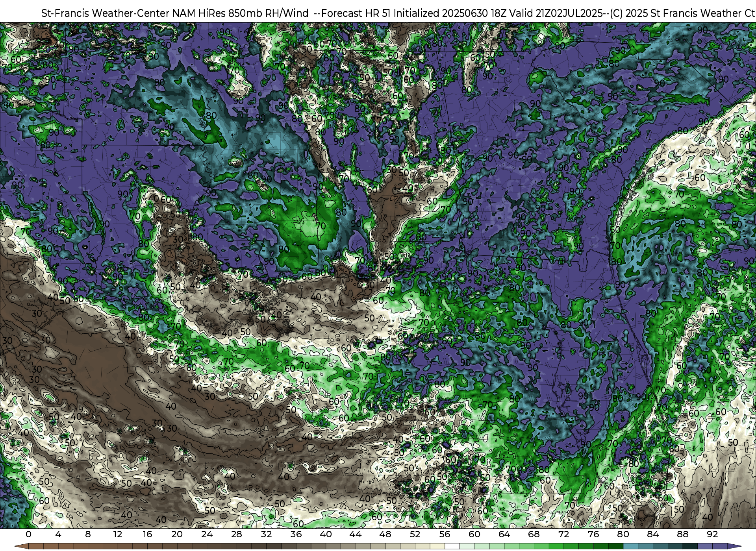This screenshot has width=756, height=551.
Task: Select the purple swatch under 92
Action: pyautogui.click(x=719, y=546)
